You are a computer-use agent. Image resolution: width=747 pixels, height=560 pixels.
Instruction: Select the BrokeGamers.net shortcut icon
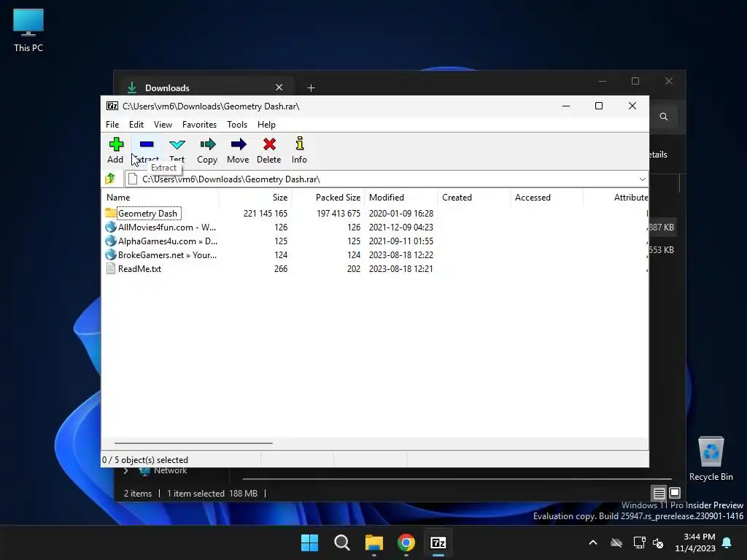click(111, 254)
